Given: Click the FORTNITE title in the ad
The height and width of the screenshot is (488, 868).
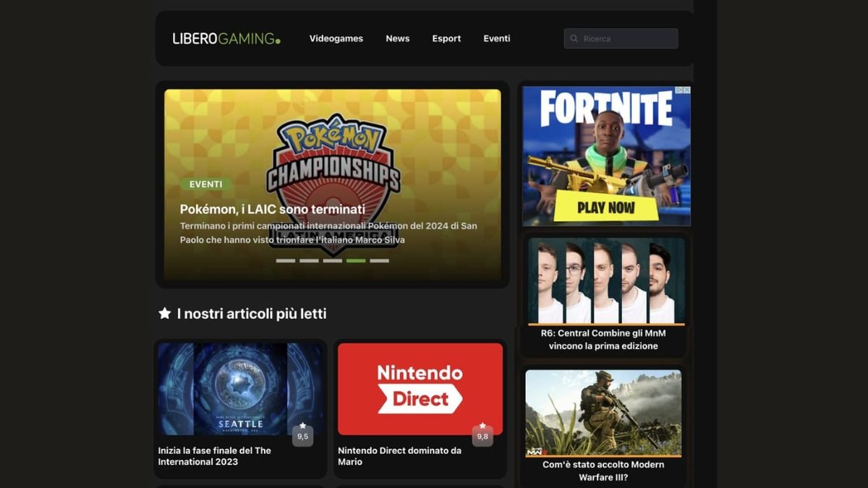Looking at the screenshot, I should (x=606, y=108).
